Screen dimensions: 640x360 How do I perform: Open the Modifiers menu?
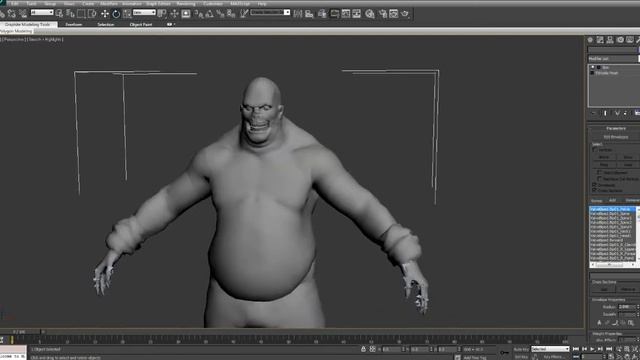point(109,4)
